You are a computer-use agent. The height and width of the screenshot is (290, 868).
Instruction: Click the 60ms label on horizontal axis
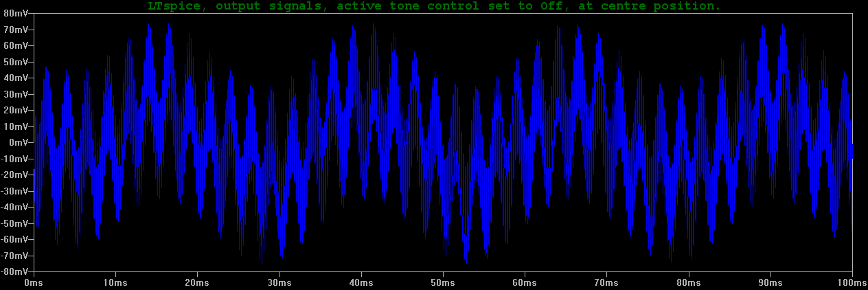[525, 282]
